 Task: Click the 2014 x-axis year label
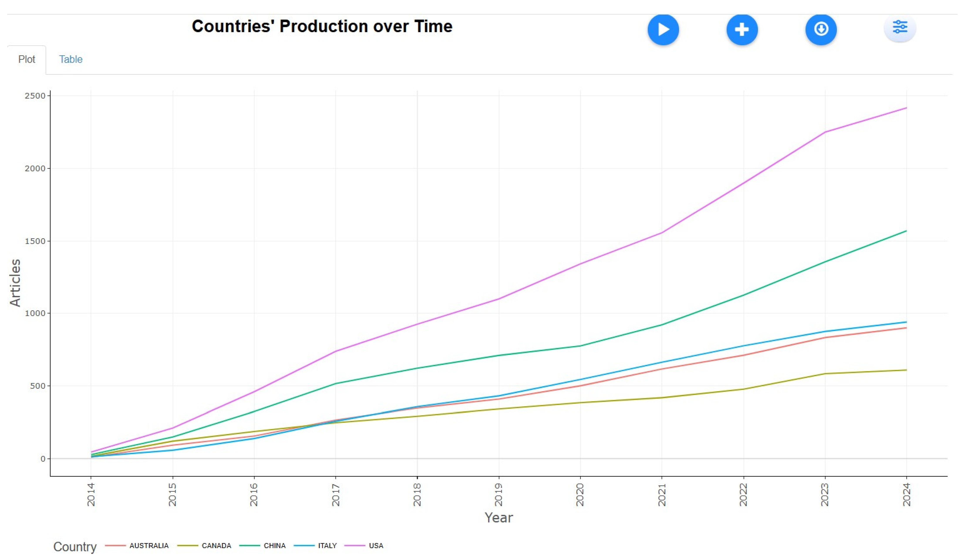91,494
